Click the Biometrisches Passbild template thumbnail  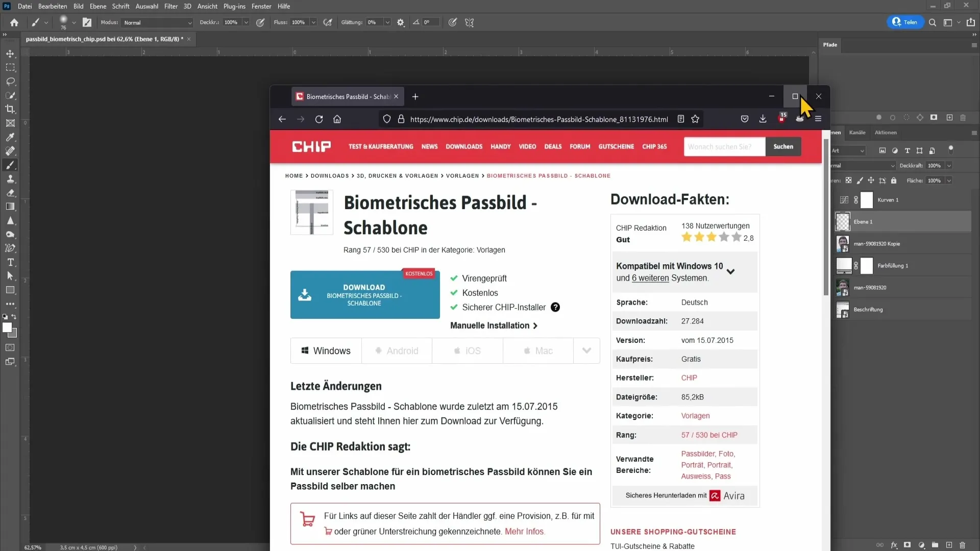312,212
